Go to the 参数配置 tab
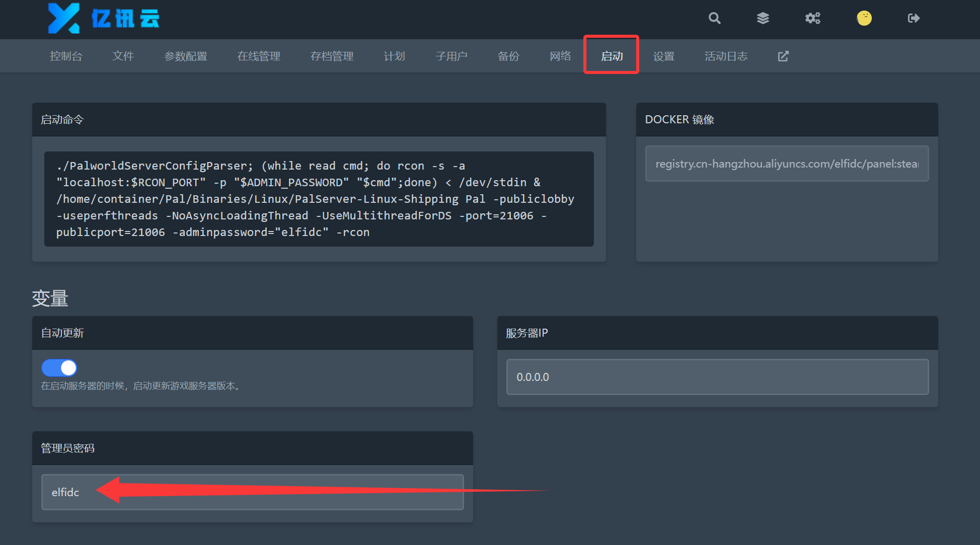980x545 pixels. (x=186, y=56)
